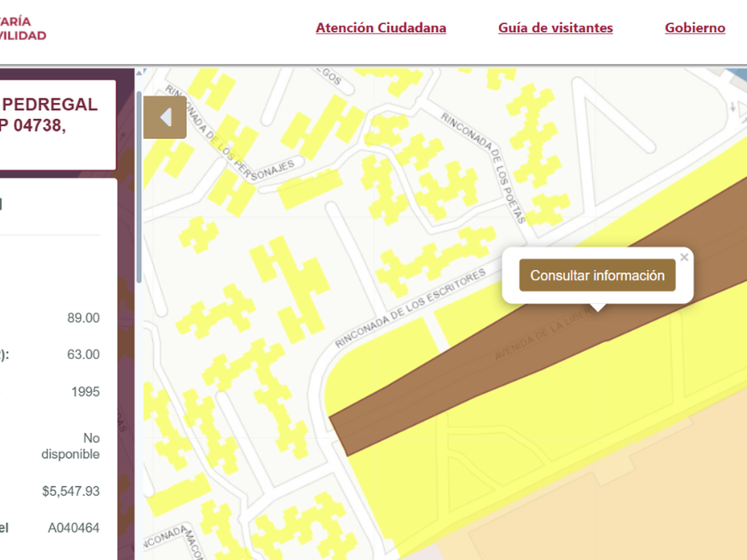Select the year 1995 in the panel
The image size is (747, 560).
click(85, 391)
